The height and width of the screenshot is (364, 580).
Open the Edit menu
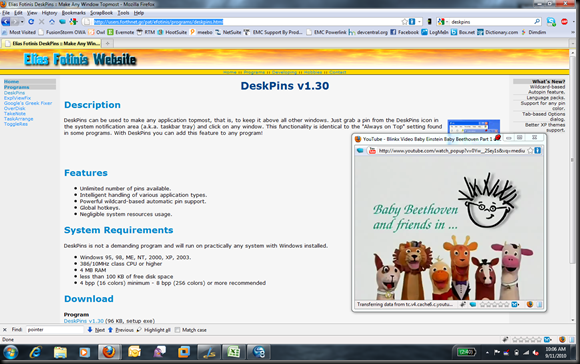18,13
